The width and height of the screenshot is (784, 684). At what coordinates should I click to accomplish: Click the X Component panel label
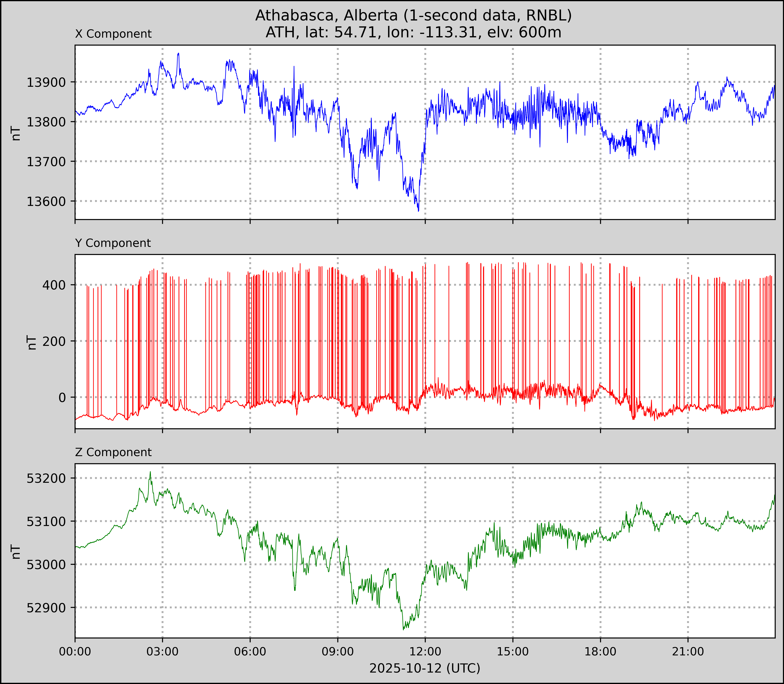(113, 34)
